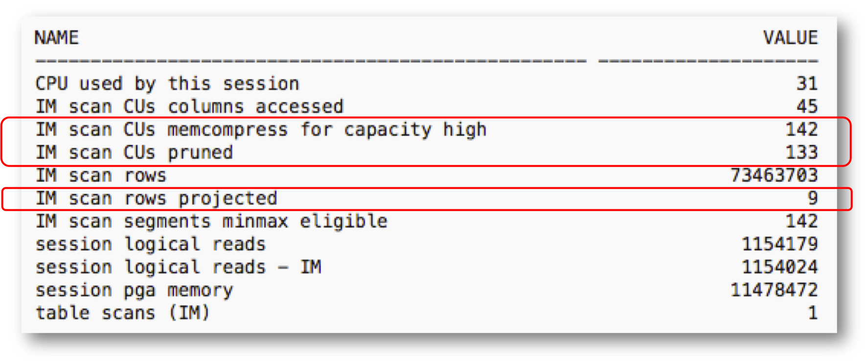868x364 pixels.
Task: Click the "session logical reads" row name
Action: (151, 244)
